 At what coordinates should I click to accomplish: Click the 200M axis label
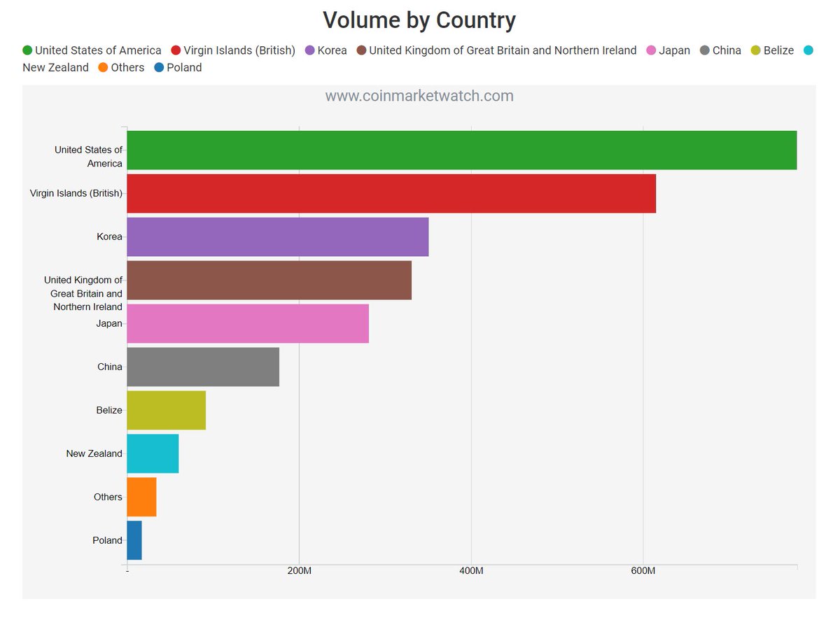[x=299, y=572]
